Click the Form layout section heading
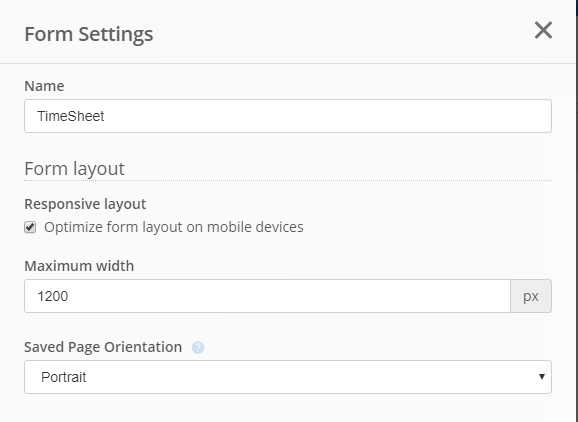This screenshot has width=578, height=422. (74, 168)
